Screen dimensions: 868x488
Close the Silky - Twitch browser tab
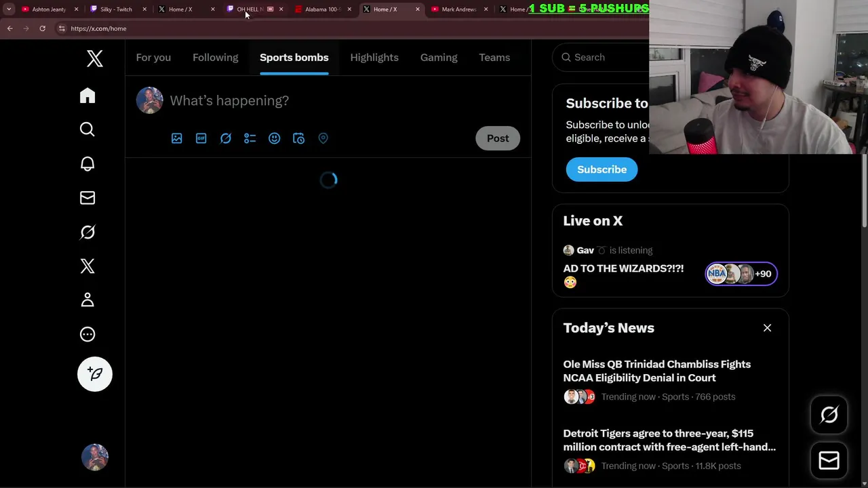(144, 9)
